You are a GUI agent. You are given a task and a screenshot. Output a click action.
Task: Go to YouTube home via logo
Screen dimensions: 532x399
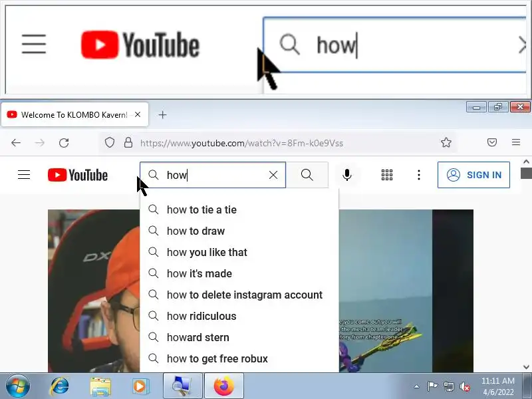78,175
